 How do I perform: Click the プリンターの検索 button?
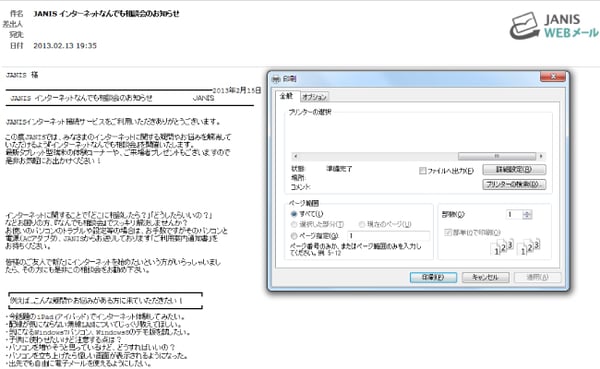(x=514, y=184)
